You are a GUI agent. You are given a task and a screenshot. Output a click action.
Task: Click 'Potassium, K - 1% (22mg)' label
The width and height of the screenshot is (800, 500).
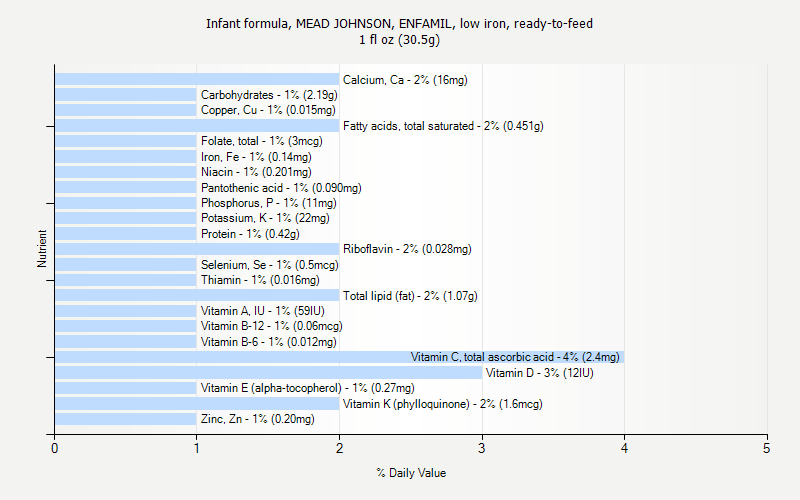(265, 218)
